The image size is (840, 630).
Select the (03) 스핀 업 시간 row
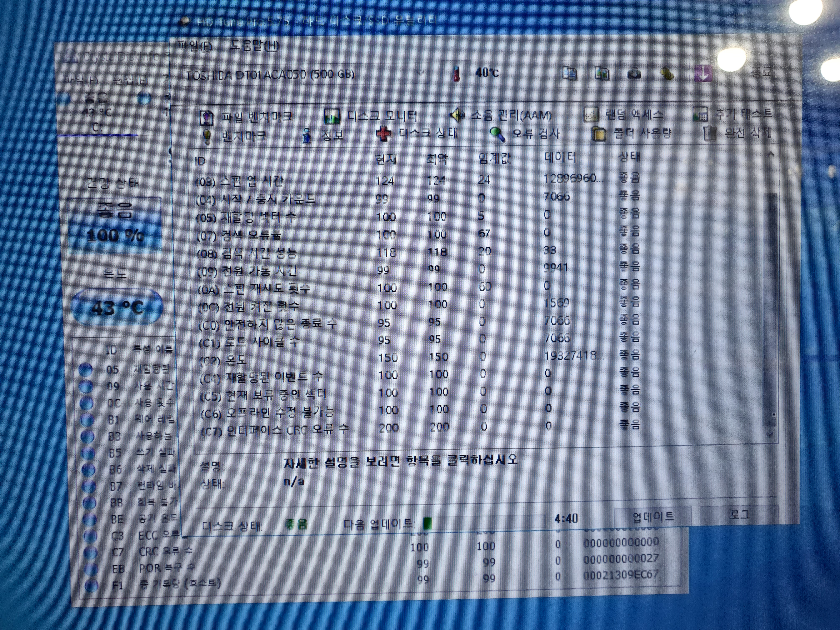(418, 180)
